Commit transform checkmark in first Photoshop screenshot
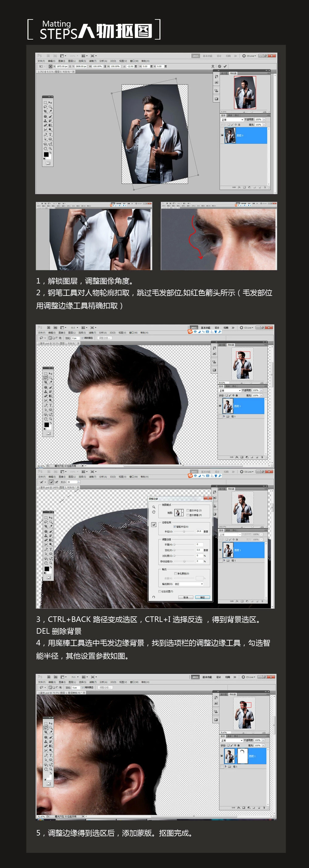 click(225, 66)
